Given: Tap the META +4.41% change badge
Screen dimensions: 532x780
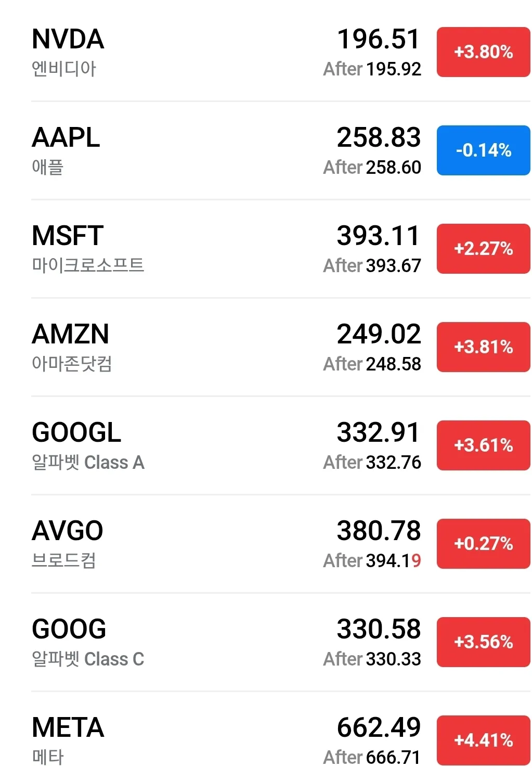Looking at the screenshot, I should [x=483, y=740].
